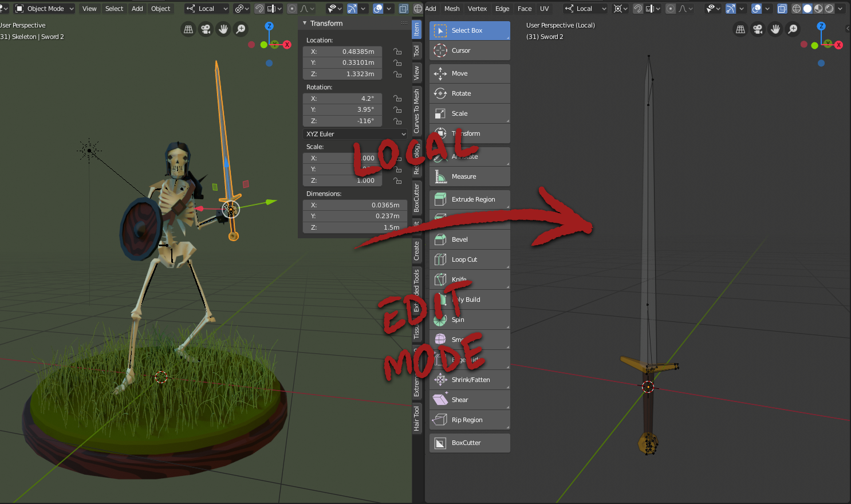The height and width of the screenshot is (504, 851).
Task: Select the BoxCutter tool
Action: pyautogui.click(x=470, y=443)
